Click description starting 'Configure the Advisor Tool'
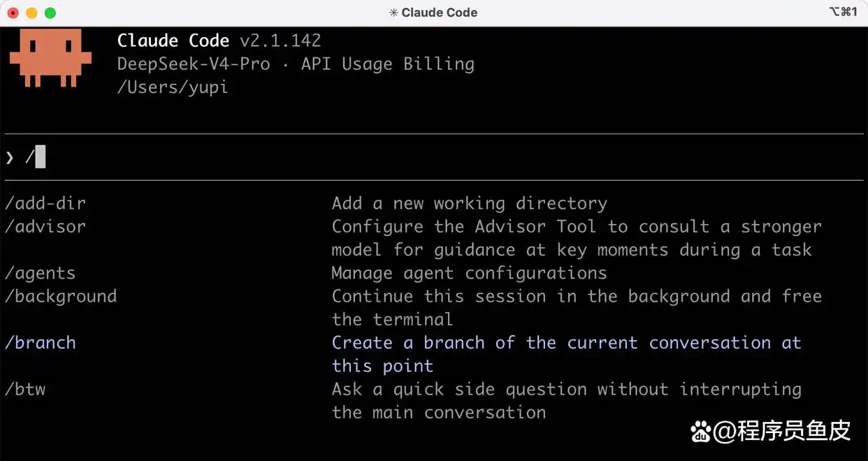 pyautogui.click(x=577, y=238)
